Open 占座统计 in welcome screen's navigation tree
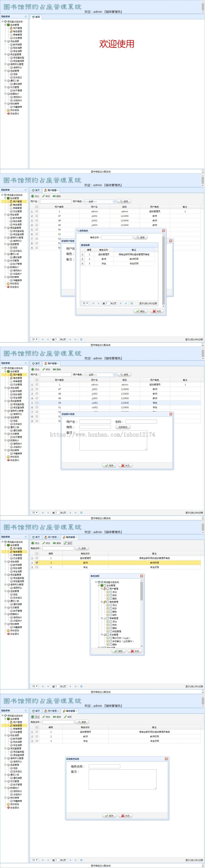205x868 pixels. [x=18, y=100]
